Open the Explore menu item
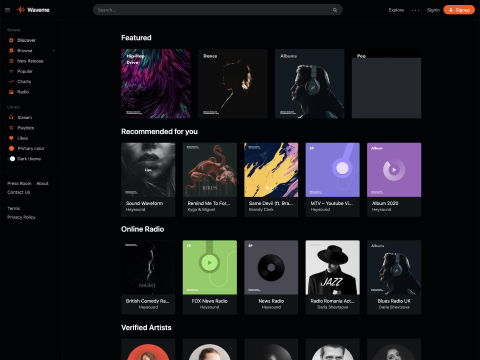The width and height of the screenshot is (480, 360). pos(396,10)
